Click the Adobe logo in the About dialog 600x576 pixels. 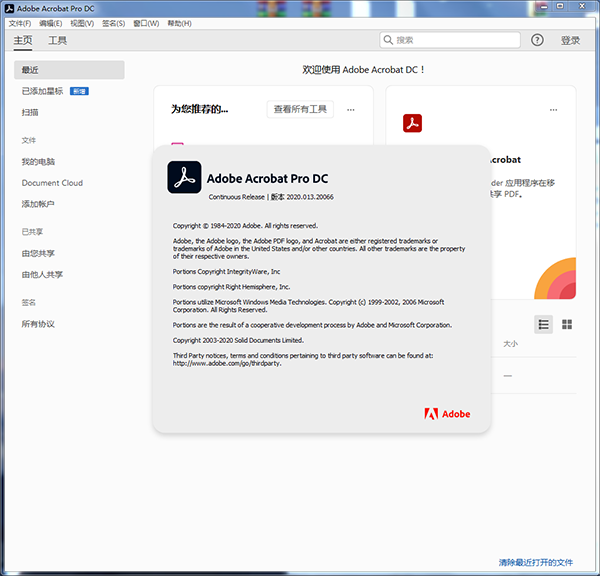coord(447,414)
